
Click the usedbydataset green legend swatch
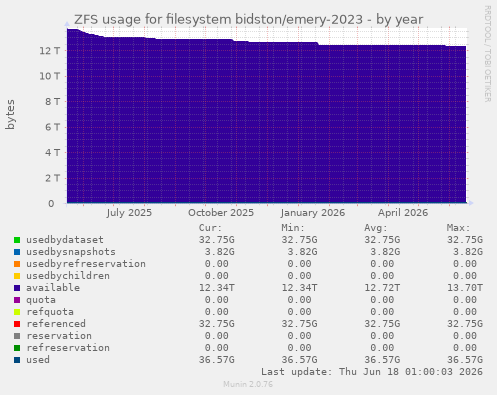coord(17,240)
